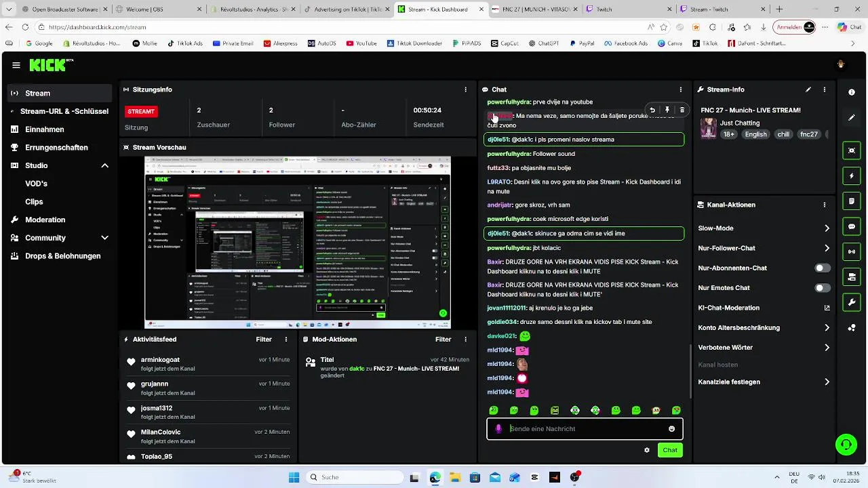The height and width of the screenshot is (488, 868).
Task: Click the browser address bar URL
Action: (98, 27)
